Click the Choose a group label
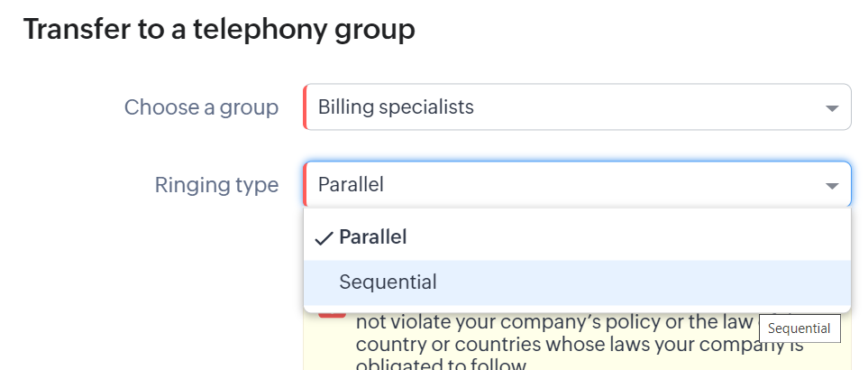868x370 pixels. coord(201,107)
